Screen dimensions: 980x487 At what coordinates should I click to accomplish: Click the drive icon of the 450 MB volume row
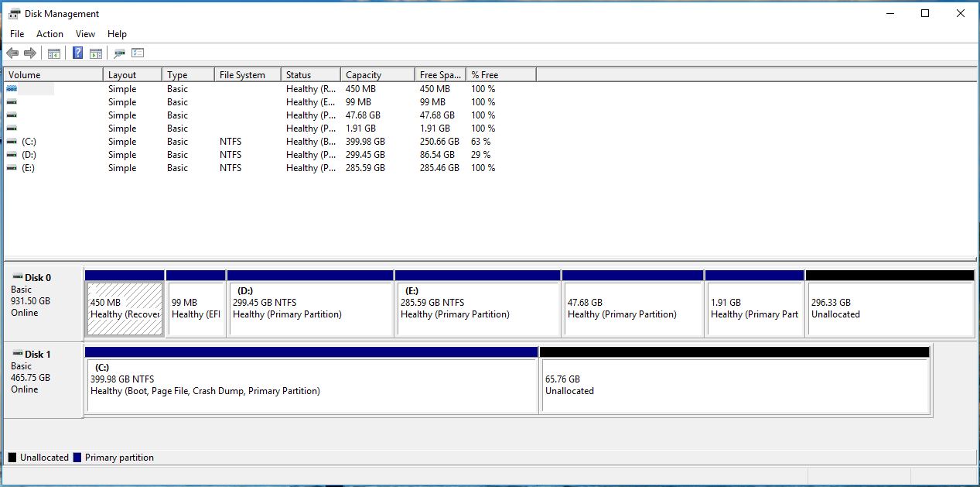[x=12, y=89]
